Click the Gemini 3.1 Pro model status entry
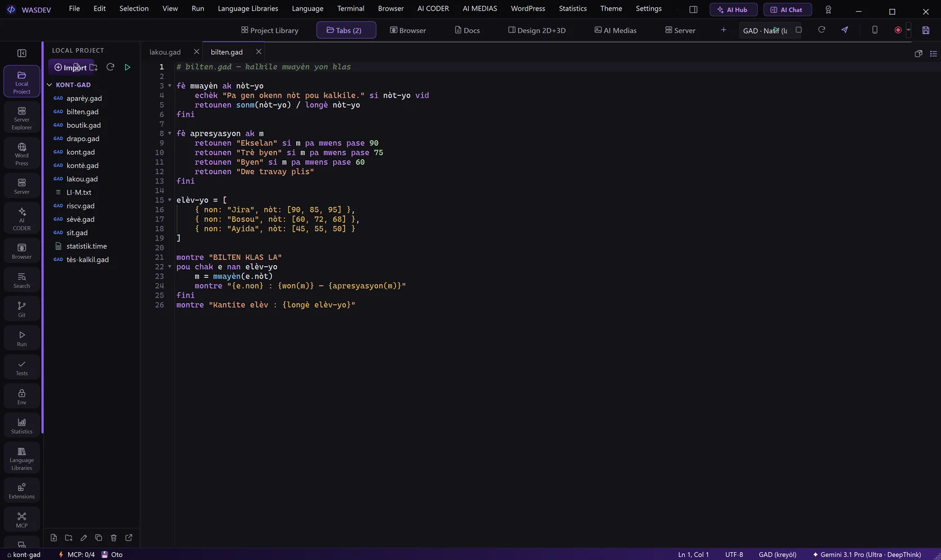Image resolution: width=941 pixels, height=560 pixels. pyautogui.click(x=867, y=554)
